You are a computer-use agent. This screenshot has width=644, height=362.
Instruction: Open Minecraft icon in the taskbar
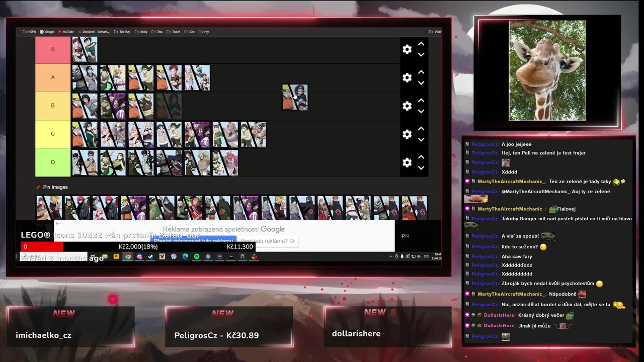tap(162, 256)
